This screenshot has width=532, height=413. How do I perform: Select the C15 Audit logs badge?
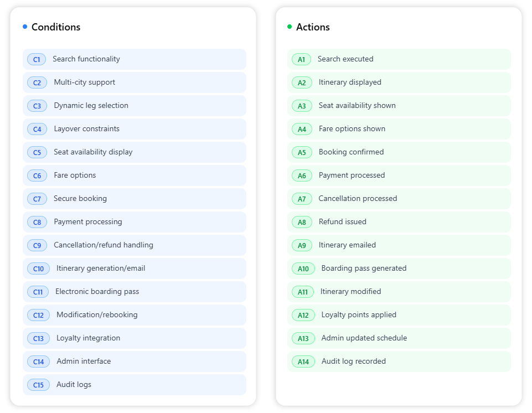(x=38, y=385)
